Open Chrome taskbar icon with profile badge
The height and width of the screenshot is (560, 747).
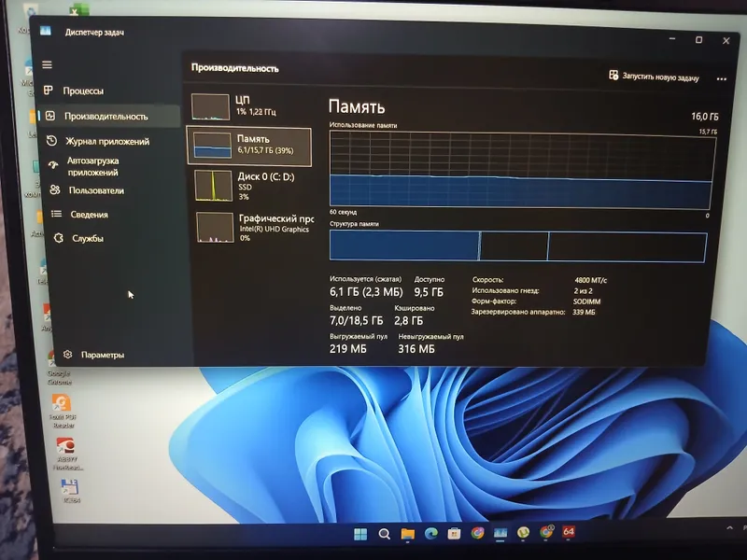(x=546, y=532)
